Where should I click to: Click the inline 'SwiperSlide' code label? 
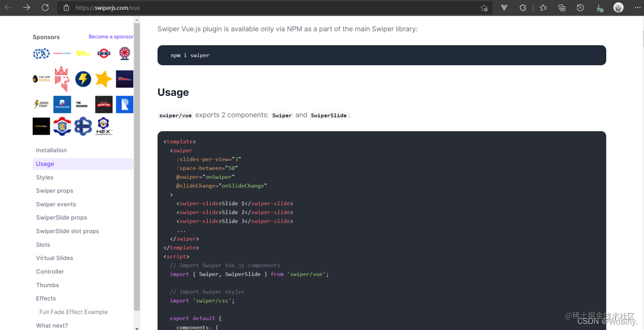coord(329,115)
